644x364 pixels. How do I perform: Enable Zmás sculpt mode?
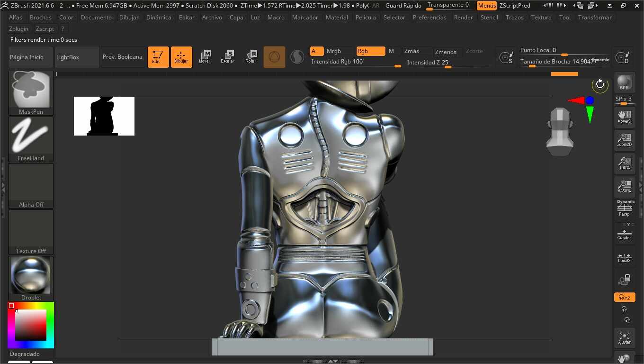[x=416, y=51]
